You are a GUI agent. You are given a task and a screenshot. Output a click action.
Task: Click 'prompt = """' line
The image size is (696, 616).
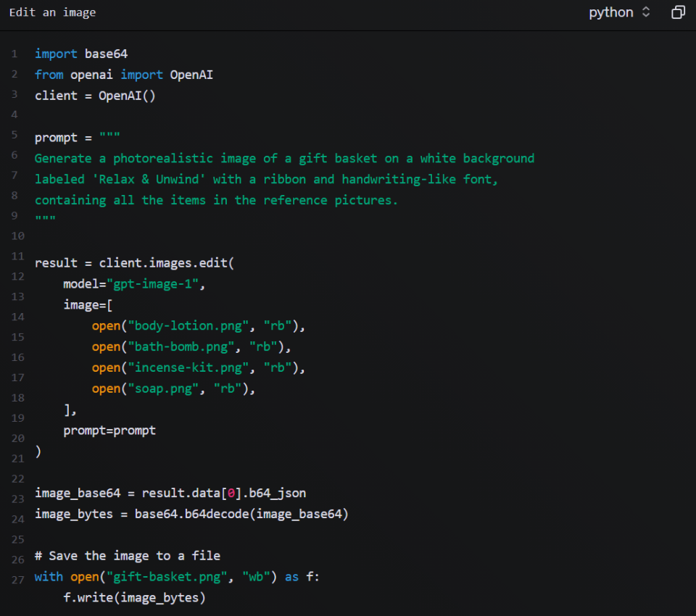point(78,137)
